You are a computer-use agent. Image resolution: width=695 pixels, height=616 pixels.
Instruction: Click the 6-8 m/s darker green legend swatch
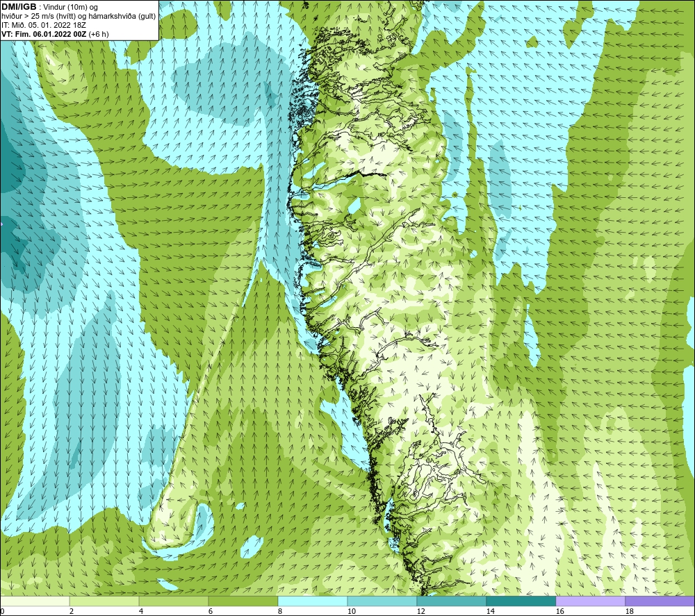coord(243,601)
